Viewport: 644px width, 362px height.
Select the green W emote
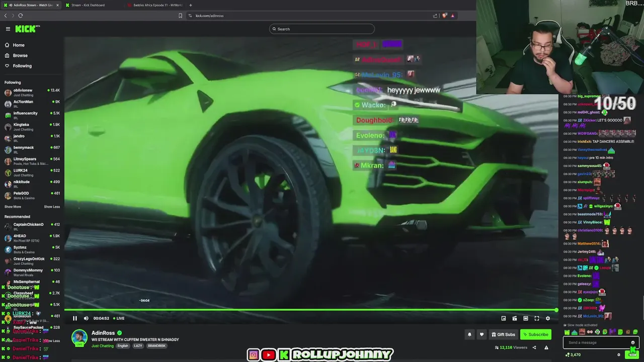pyautogui.click(x=567, y=332)
